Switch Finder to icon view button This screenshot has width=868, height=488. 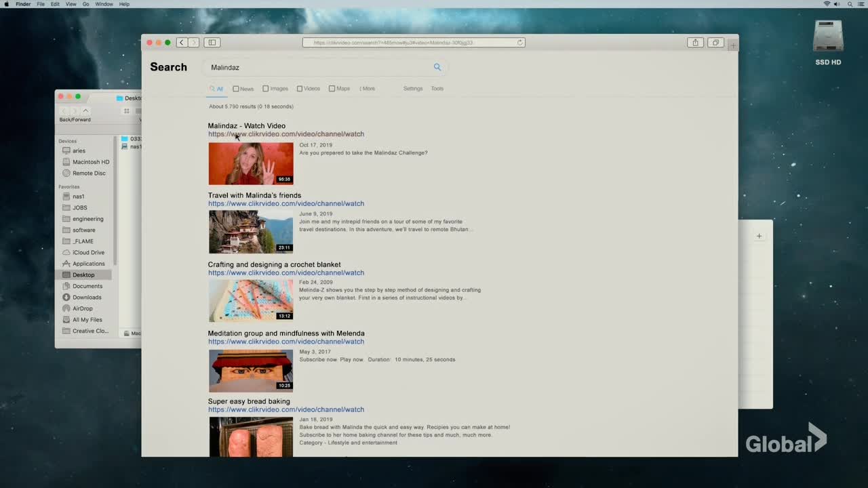tap(126, 111)
